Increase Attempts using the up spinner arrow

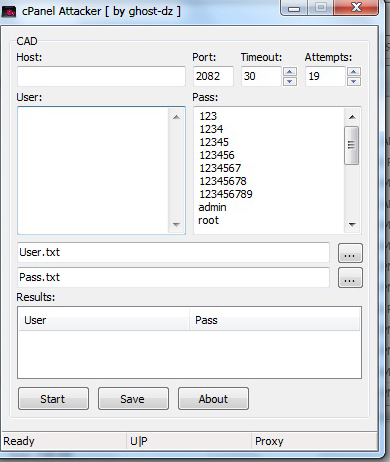click(x=354, y=72)
